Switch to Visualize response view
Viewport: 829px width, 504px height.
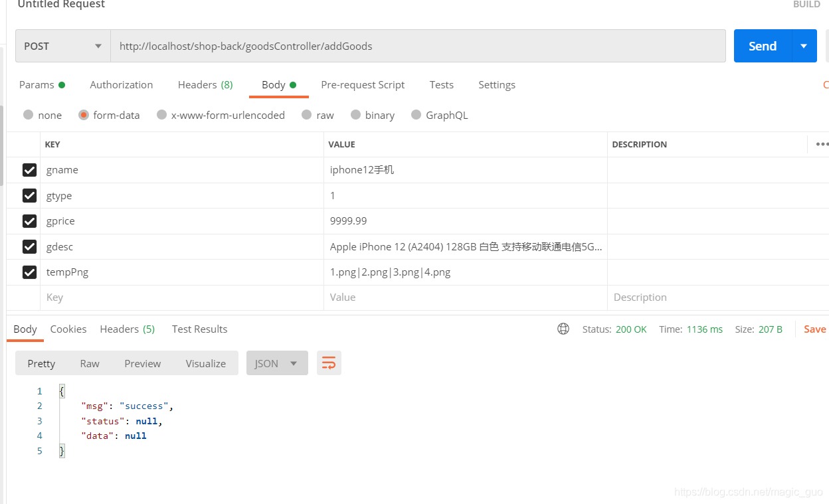pos(206,363)
